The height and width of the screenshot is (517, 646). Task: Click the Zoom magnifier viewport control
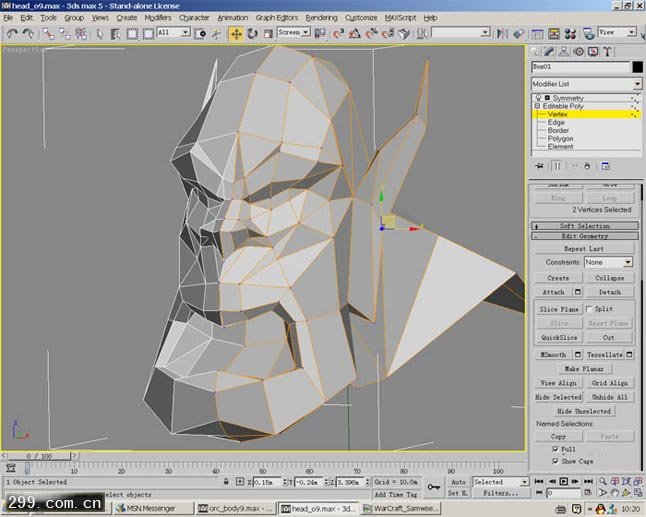coord(603,481)
